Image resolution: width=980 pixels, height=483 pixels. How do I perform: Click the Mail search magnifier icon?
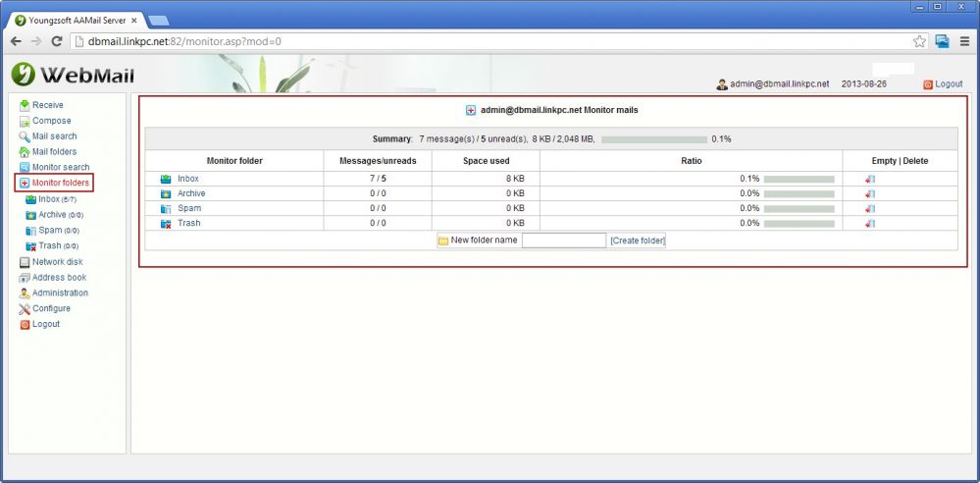25,136
